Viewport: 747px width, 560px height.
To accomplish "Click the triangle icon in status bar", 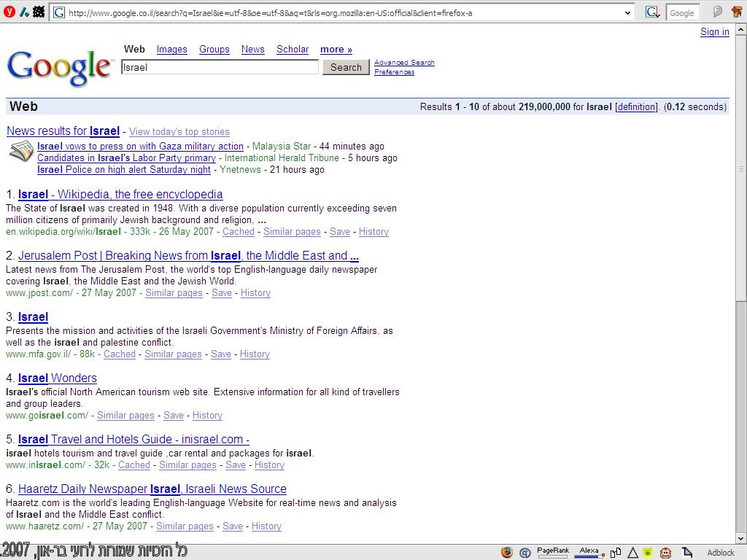I will 632,553.
